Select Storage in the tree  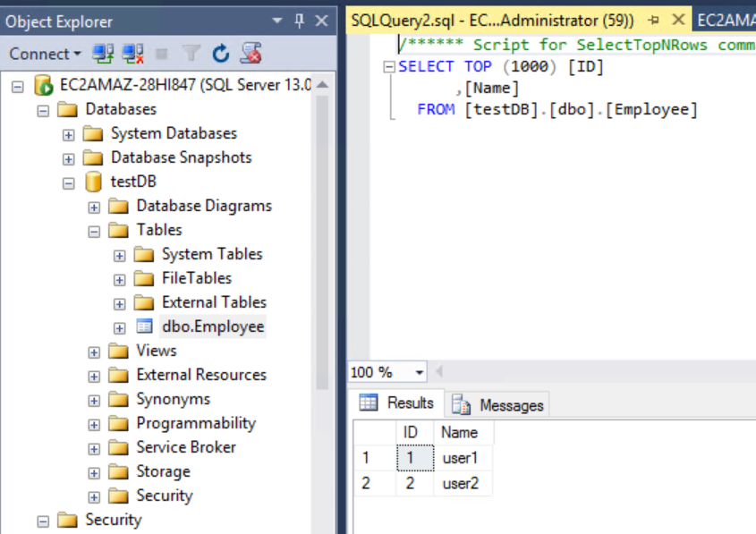[163, 471]
